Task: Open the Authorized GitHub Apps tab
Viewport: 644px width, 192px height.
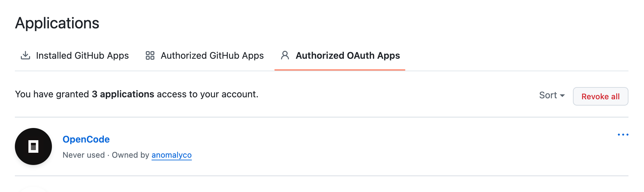Action: pos(212,55)
